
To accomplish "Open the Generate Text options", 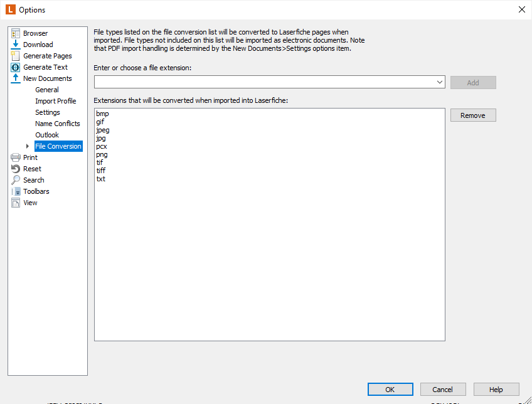I will pos(45,67).
